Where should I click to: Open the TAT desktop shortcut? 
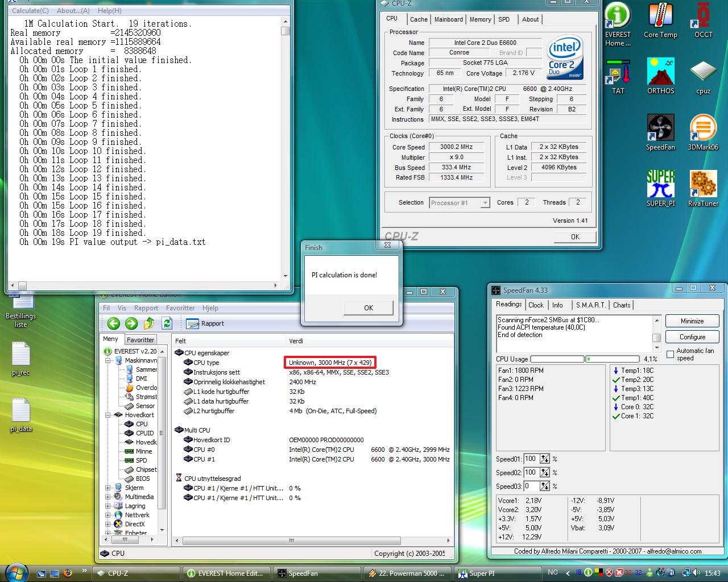point(618,76)
